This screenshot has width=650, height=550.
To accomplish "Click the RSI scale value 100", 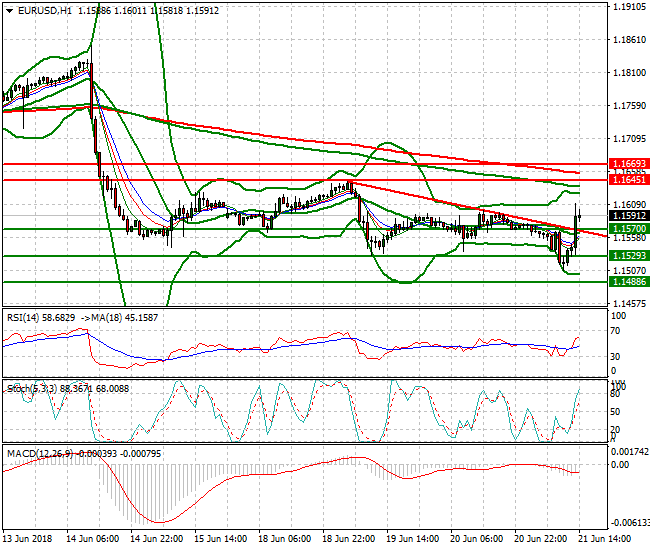I will (x=618, y=316).
